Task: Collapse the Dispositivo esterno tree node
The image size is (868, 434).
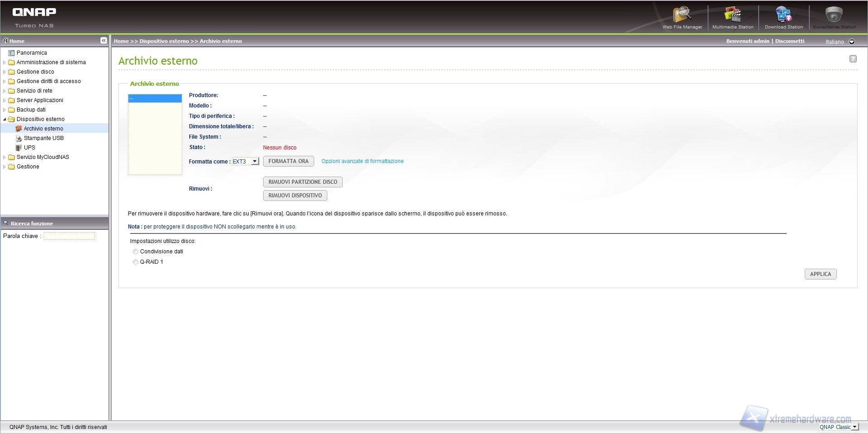Action: click(x=5, y=119)
